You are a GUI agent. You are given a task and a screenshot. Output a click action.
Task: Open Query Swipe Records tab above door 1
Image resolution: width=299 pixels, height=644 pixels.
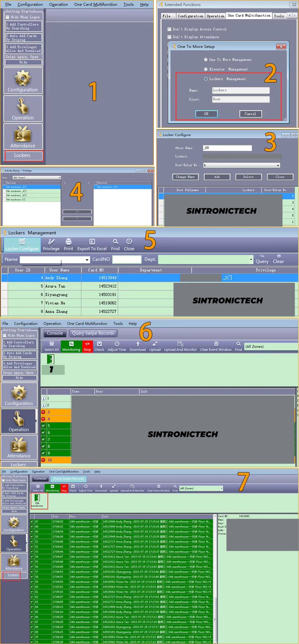pyautogui.click(x=93, y=333)
